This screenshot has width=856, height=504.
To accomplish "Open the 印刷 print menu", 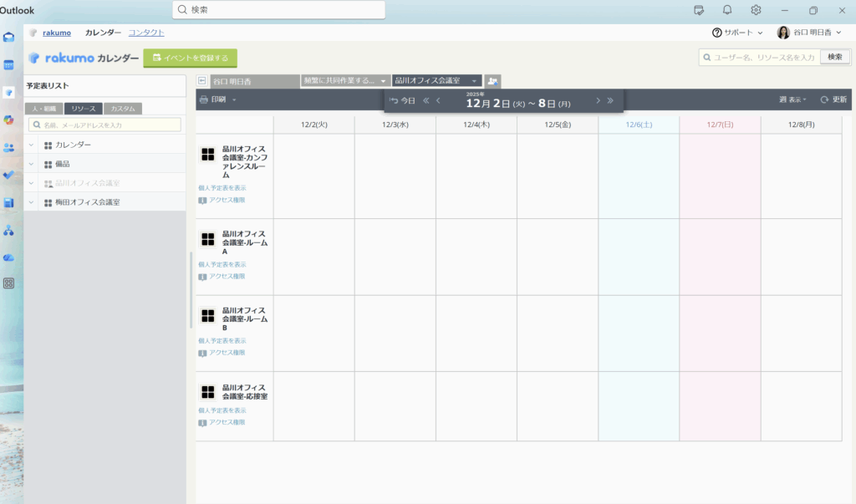I will [x=217, y=99].
